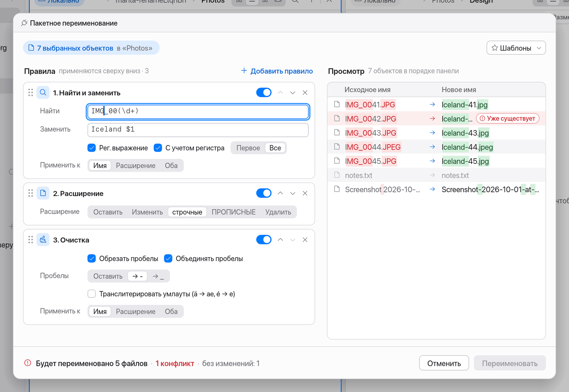The width and height of the screenshot is (569, 392).
Task: Click the warning icon in status bar
Action: 28,363
